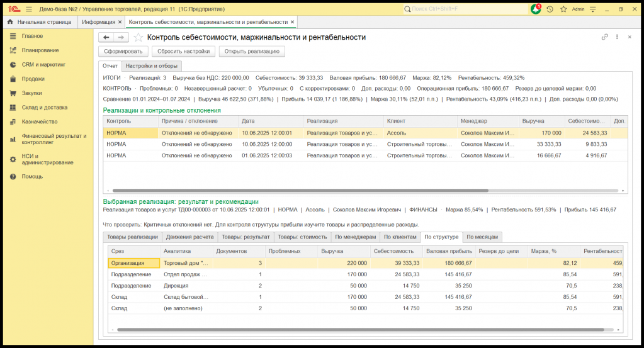Sort by the Выручка header in upper table
Image resolution: width=644 pixels, height=348 pixels.
(x=542, y=121)
